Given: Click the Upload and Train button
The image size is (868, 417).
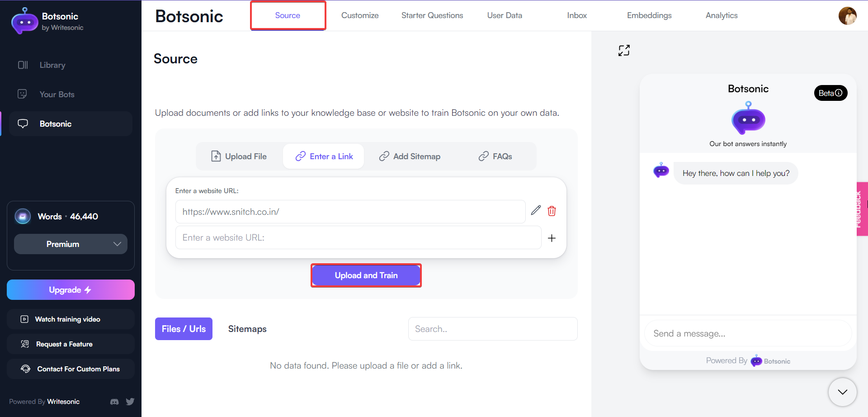Looking at the screenshot, I should (x=366, y=275).
